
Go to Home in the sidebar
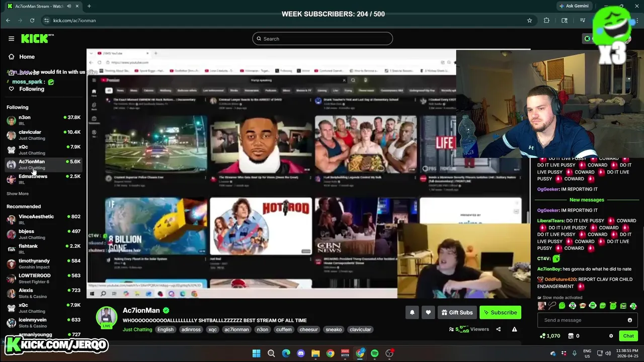pos(27,57)
